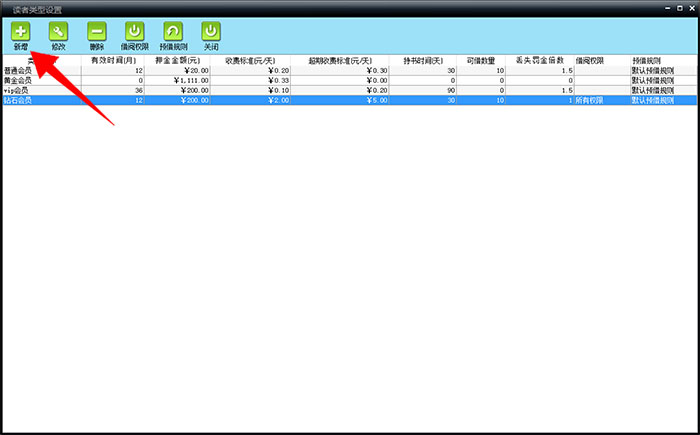Click the 修改 (edit) wrench icon
Image resolution: width=700 pixels, height=435 pixels.
(58, 32)
